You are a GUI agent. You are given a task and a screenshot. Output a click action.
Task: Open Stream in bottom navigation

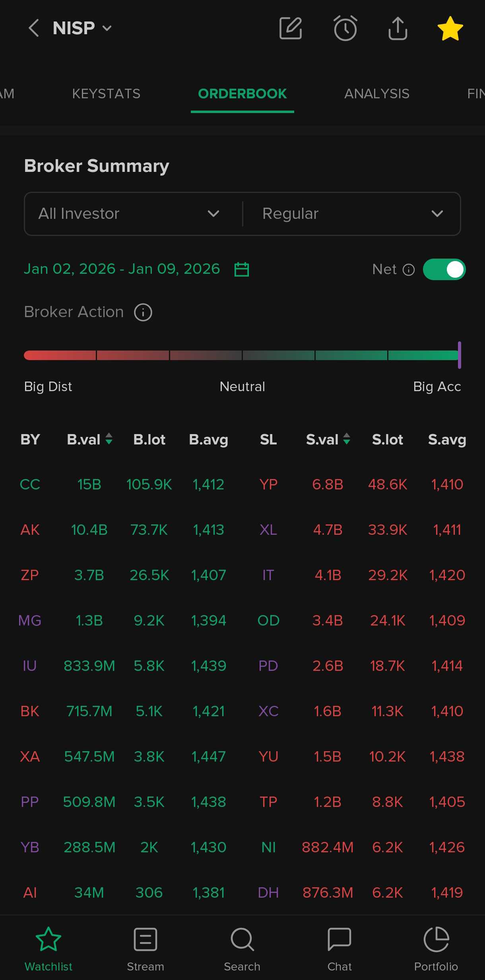[x=145, y=949]
